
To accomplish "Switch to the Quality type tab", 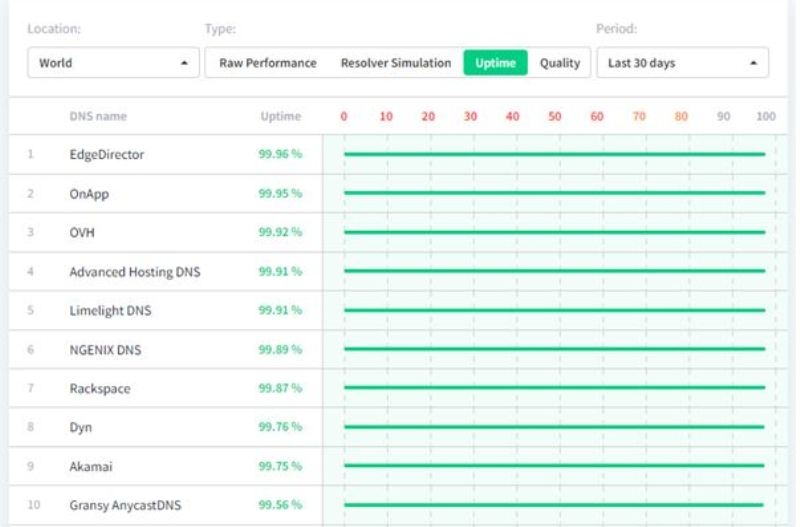I will [560, 63].
